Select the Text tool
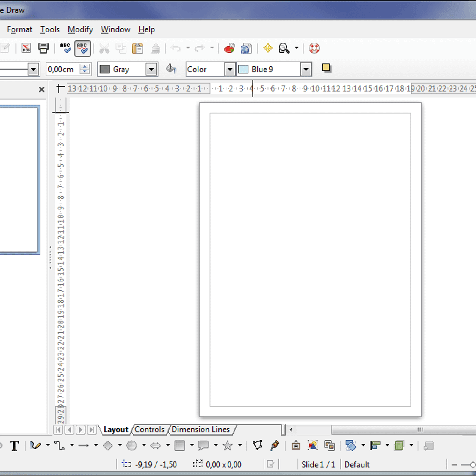This screenshot has width=476, height=476. (14, 446)
